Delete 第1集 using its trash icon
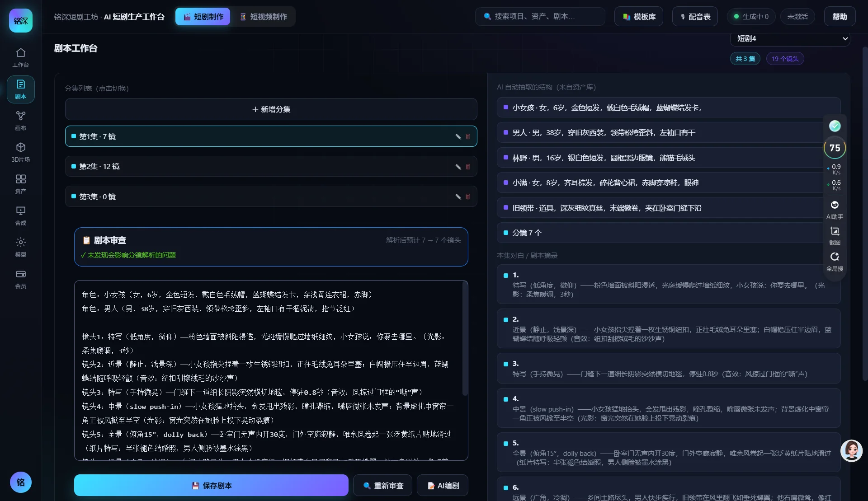868x501 pixels. (x=468, y=136)
